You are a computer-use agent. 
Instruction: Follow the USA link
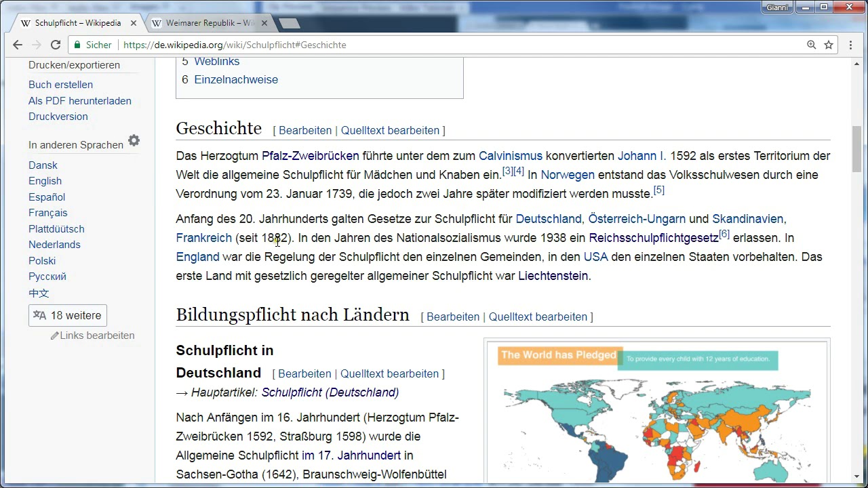pyautogui.click(x=595, y=257)
